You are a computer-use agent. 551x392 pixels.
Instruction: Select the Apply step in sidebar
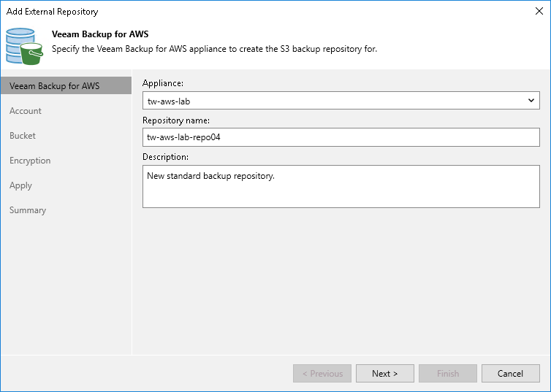20,185
